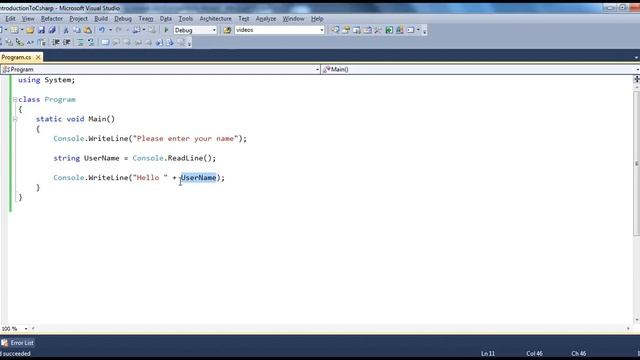This screenshot has height=360, width=640.
Task: Cut selection using the scissors icon
Action: 66,30
